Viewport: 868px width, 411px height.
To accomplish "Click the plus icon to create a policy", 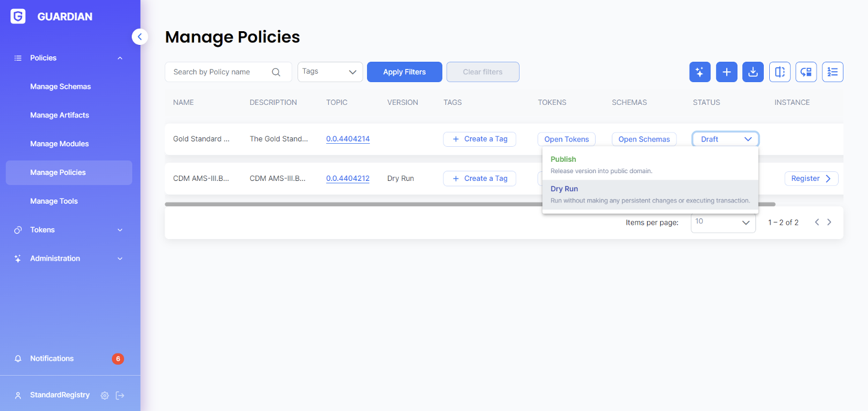I will coord(726,72).
